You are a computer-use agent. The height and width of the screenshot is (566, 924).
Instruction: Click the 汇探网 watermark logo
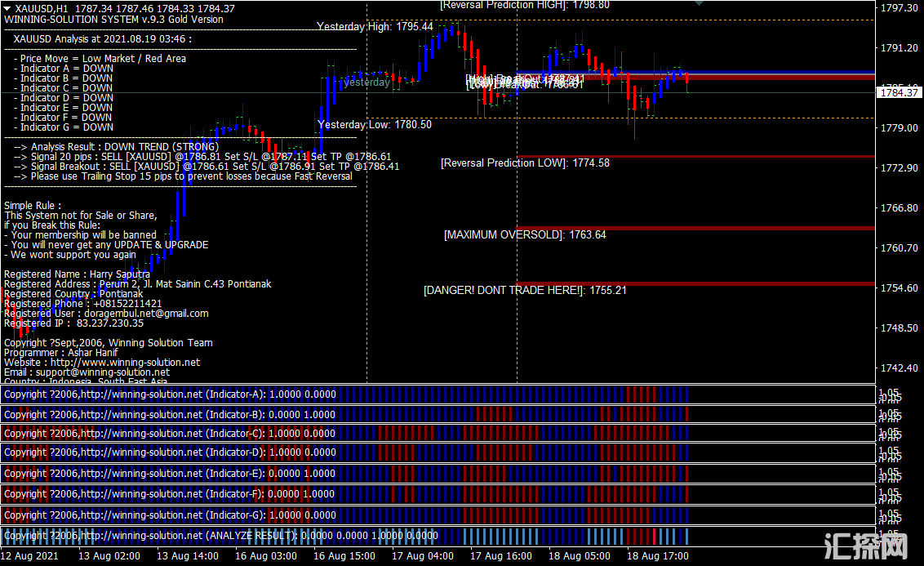click(x=866, y=546)
